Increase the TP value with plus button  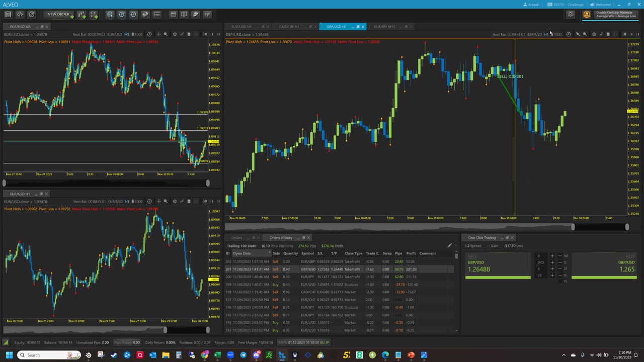point(552,269)
